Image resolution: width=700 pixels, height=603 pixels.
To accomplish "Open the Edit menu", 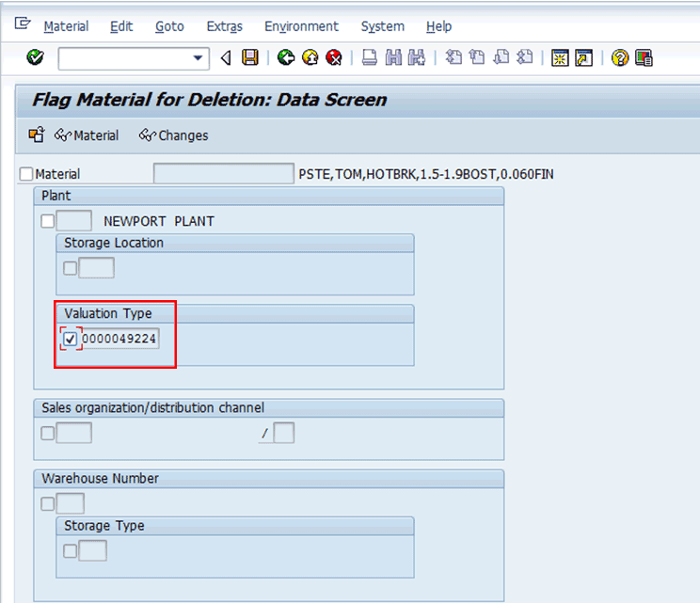I will point(121,26).
